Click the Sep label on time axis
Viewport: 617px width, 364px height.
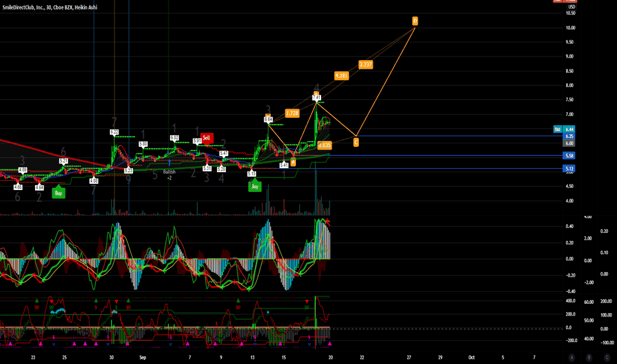142,357
